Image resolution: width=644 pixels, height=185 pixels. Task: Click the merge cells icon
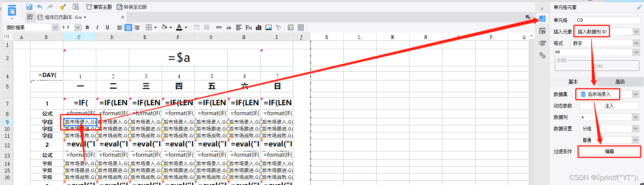click(197, 27)
